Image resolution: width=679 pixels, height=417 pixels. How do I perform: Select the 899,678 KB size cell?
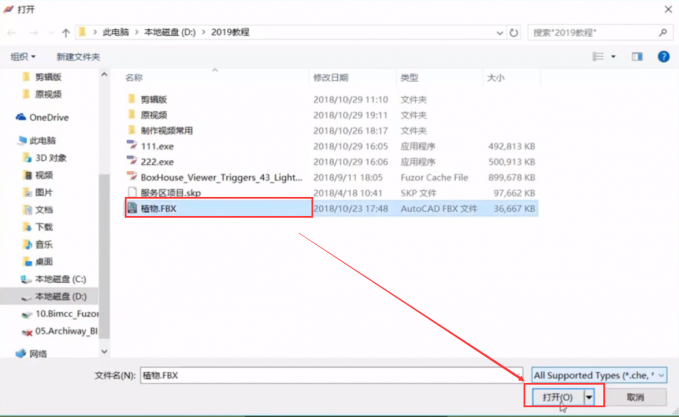511,178
